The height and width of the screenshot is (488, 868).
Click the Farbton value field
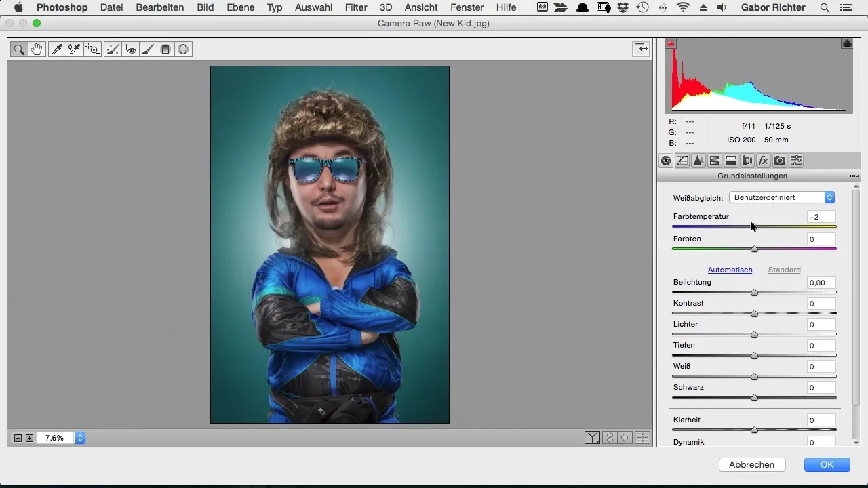tap(821, 239)
